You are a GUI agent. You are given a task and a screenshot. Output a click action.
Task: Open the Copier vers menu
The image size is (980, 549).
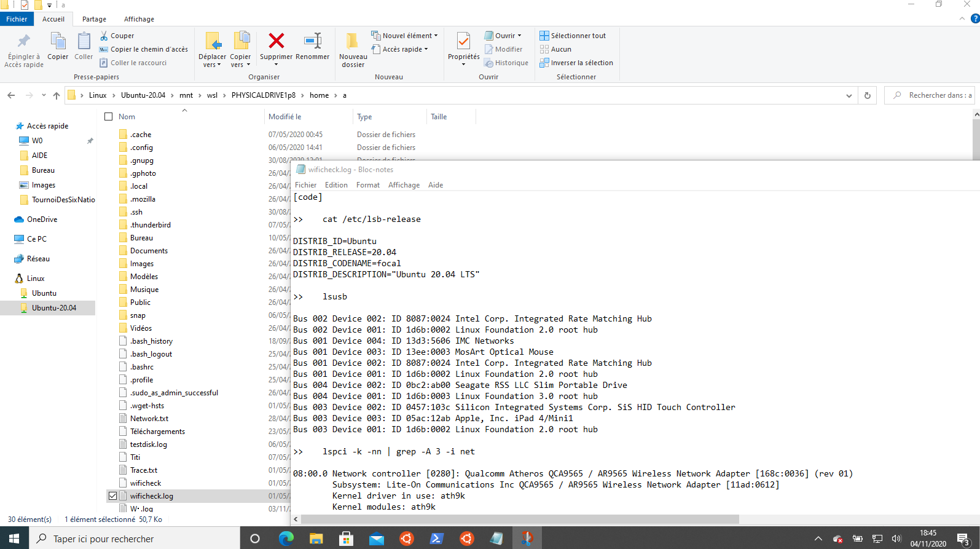[x=240, y=49]
